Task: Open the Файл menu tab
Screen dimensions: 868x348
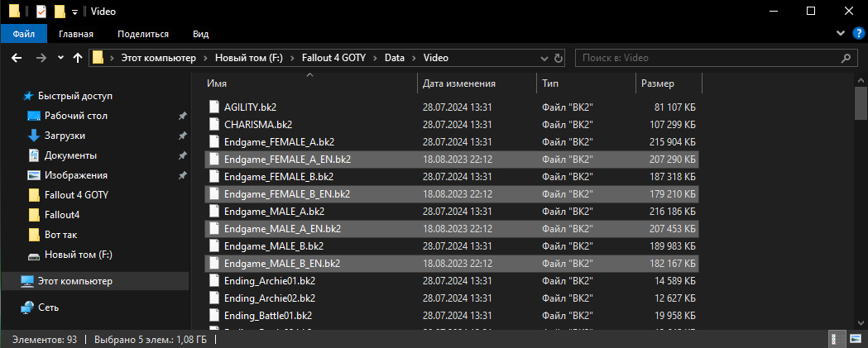Action: pyautogui.click(x=24, y=34)
